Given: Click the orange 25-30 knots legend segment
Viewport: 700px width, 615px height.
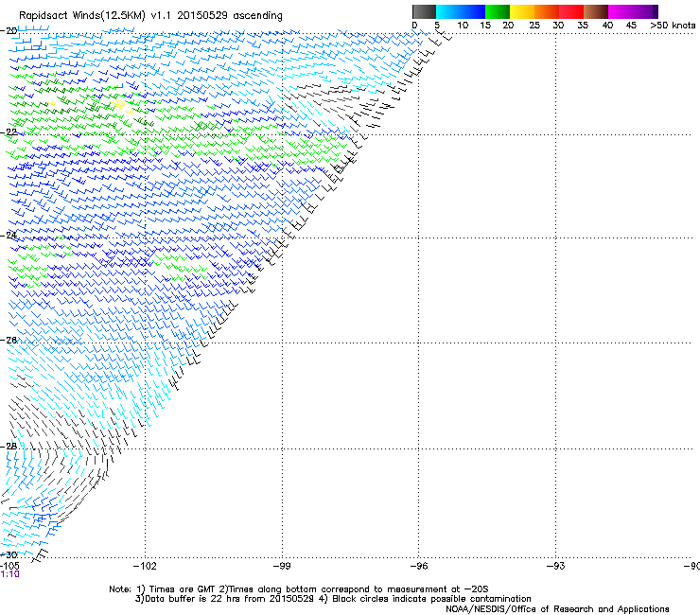Looking at the screenshot, I should pyautogui.click(x=547, y=11).
